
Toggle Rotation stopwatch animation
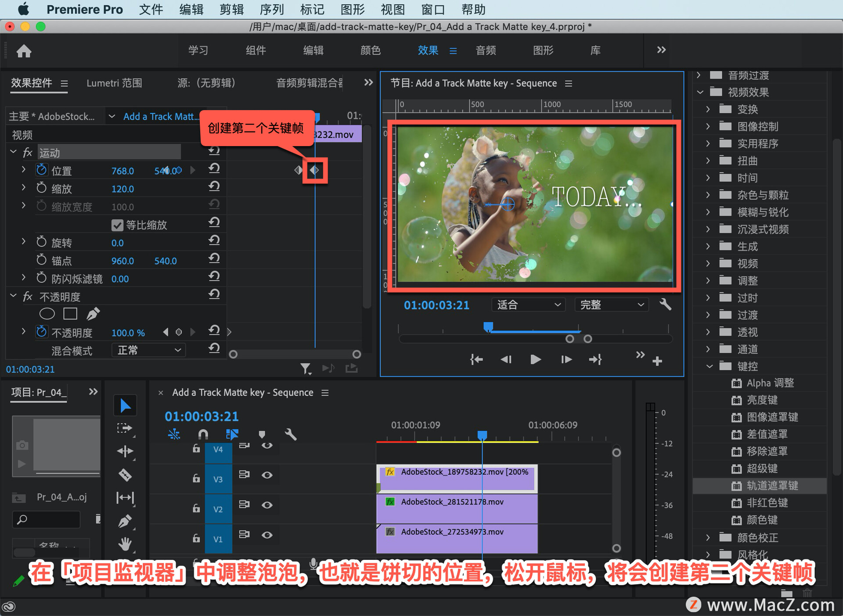(41, 242)
